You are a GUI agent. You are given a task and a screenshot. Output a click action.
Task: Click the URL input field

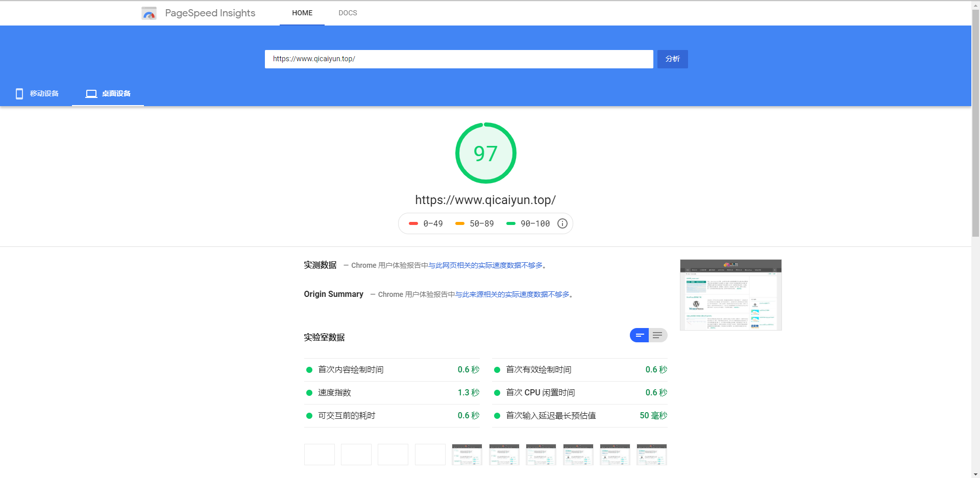tap(458, 59)
